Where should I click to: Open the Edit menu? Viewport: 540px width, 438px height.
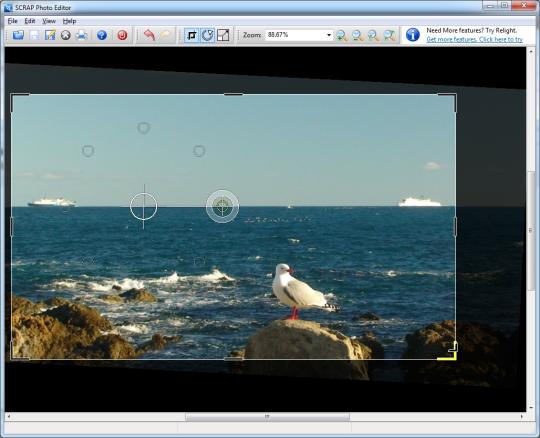coord(30,21)
